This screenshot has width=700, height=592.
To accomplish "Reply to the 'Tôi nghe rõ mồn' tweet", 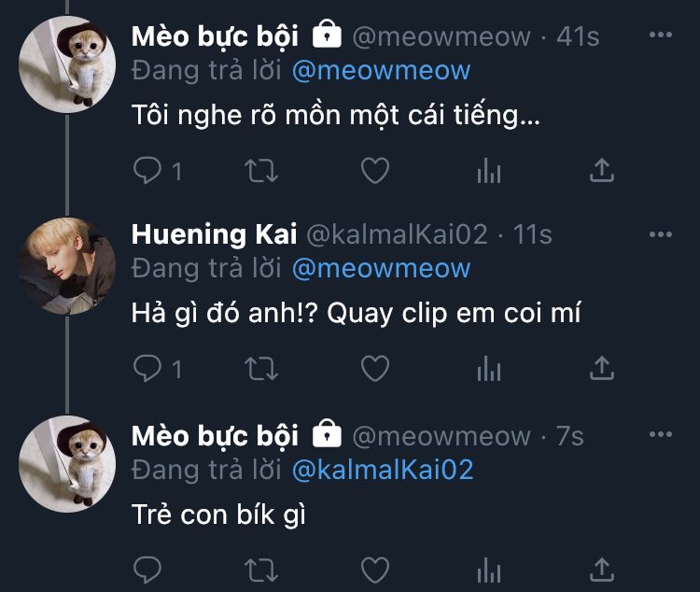I will point(148,170).
